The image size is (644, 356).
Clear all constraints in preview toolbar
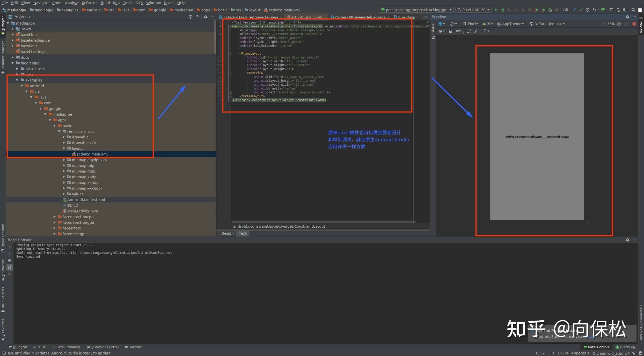(469, 31)
